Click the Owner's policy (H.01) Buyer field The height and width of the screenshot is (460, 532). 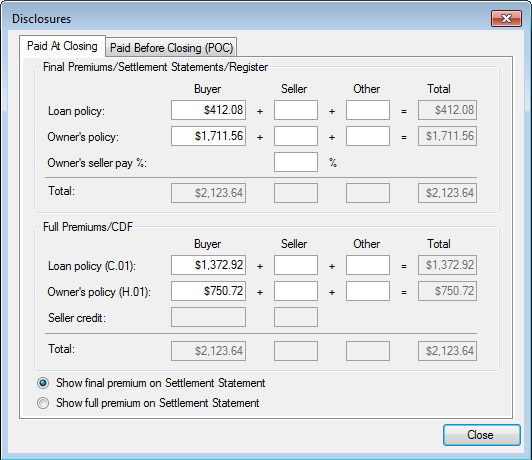(208, 291)
